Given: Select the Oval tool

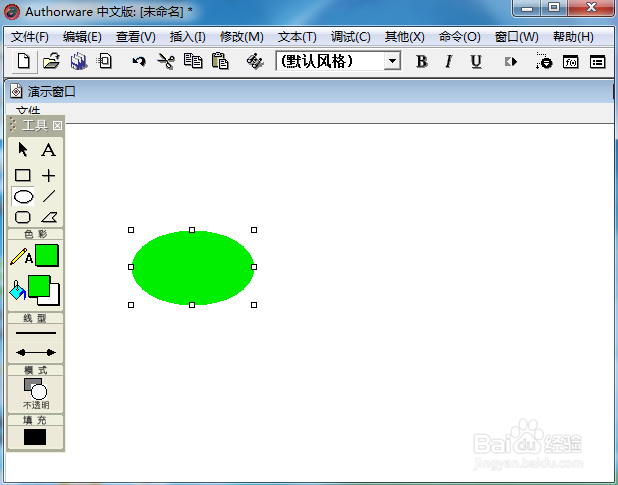Looking at the screenshot, I should click(23, 197).
